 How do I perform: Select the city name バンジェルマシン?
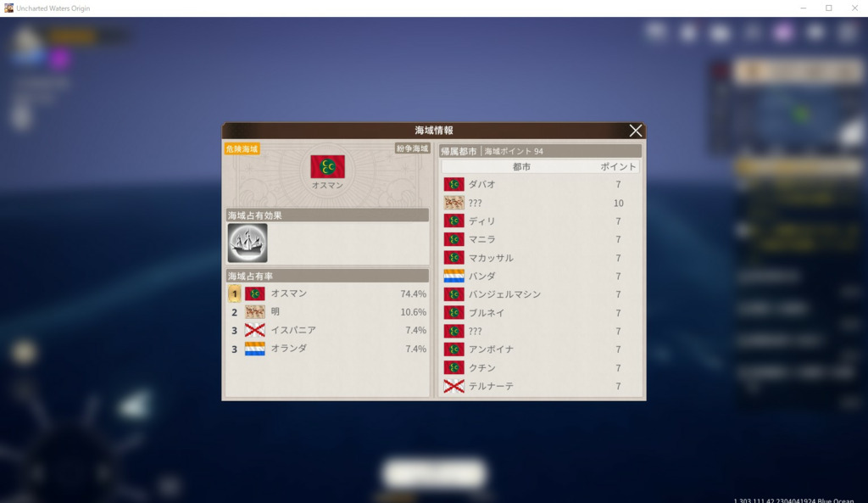tap(504, 294)
